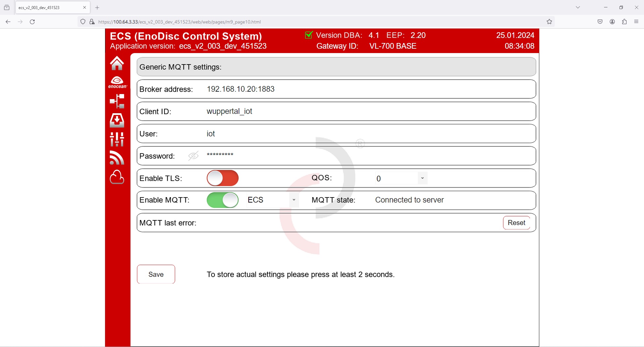Screen dimensions: 644x347
Task: Click the MQTT last error label
Action: coord(168,223)
